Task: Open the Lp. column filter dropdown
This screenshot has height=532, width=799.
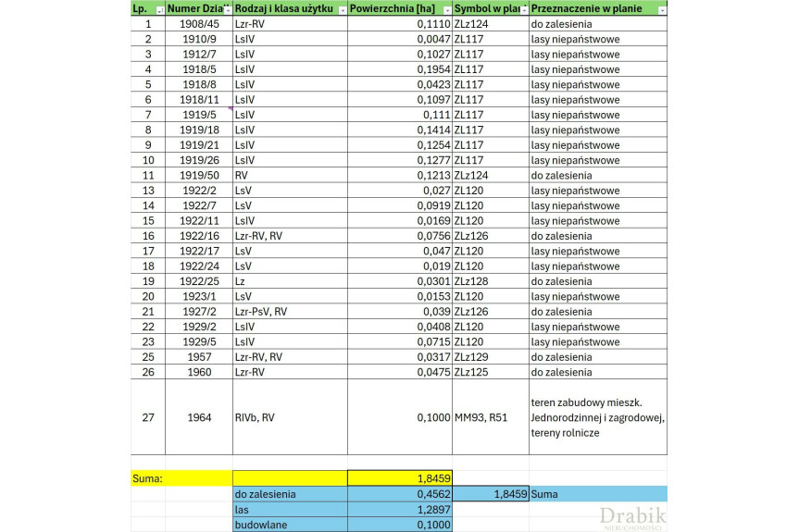Action: (x=159, y=9)
